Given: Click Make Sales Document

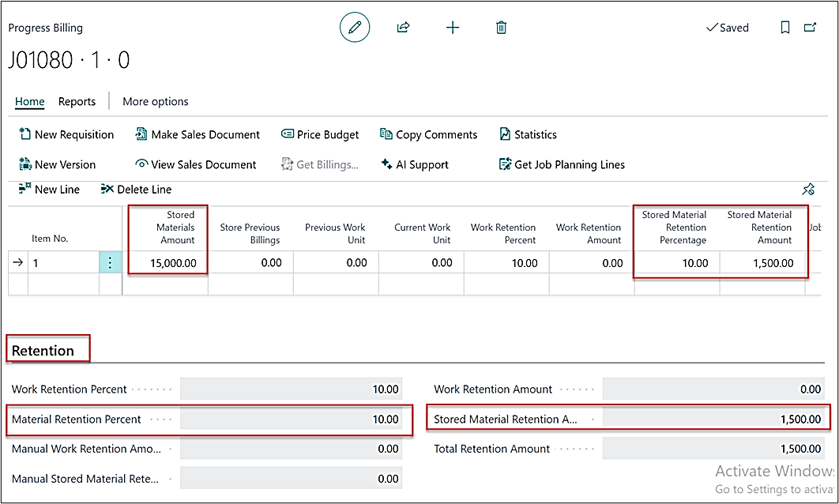Looking at the screenshot, I should [x=198, y=134].
